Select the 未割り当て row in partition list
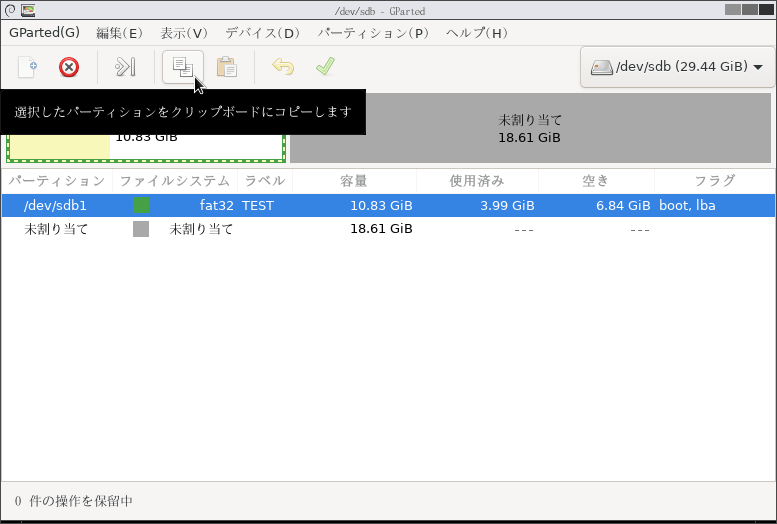Image resolution: width=777 pixels, height=524 pixels. point(388,229)
